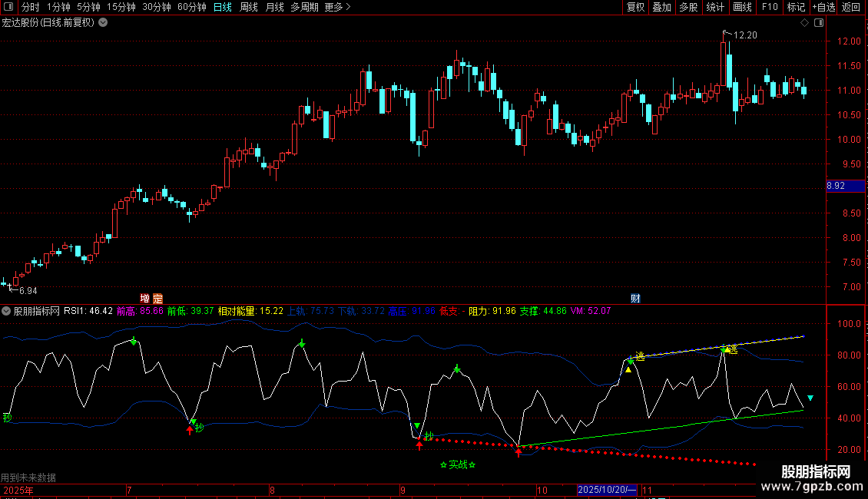Click the 定 event marker
Viewport: 868px width, 499px height.
[157, 299]
